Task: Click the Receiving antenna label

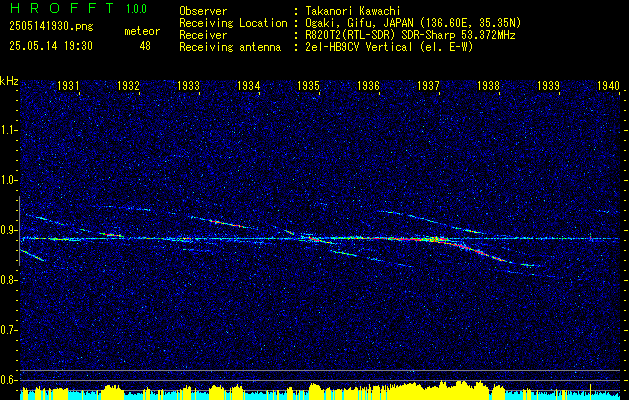Action: tap(230, 47)
